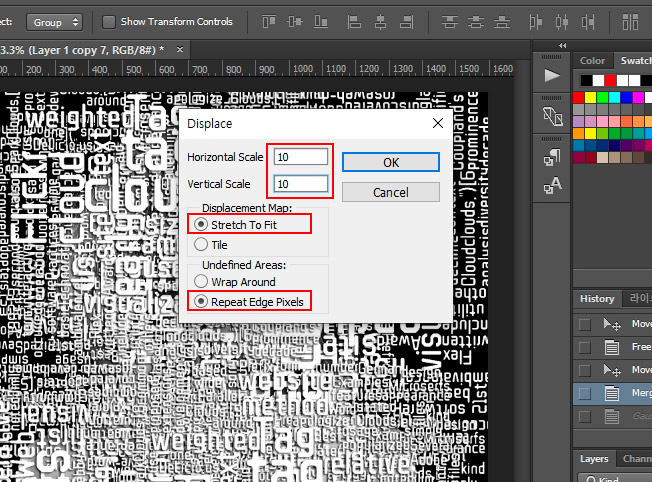The width and height of the screenshot is (652, 482).
Task: Close the Displace dialog with X
Action: click(x=438, y=123)
